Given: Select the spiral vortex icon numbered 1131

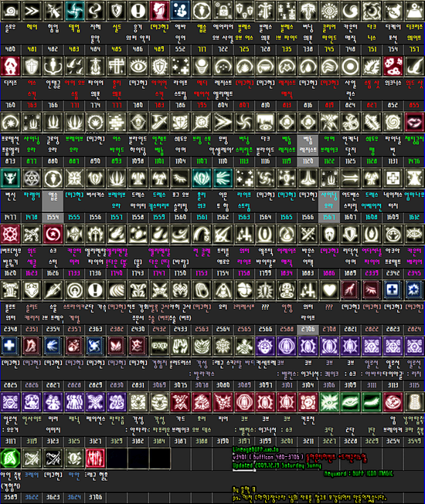Looking at the screenshot, I should click(x=393, y=123).
